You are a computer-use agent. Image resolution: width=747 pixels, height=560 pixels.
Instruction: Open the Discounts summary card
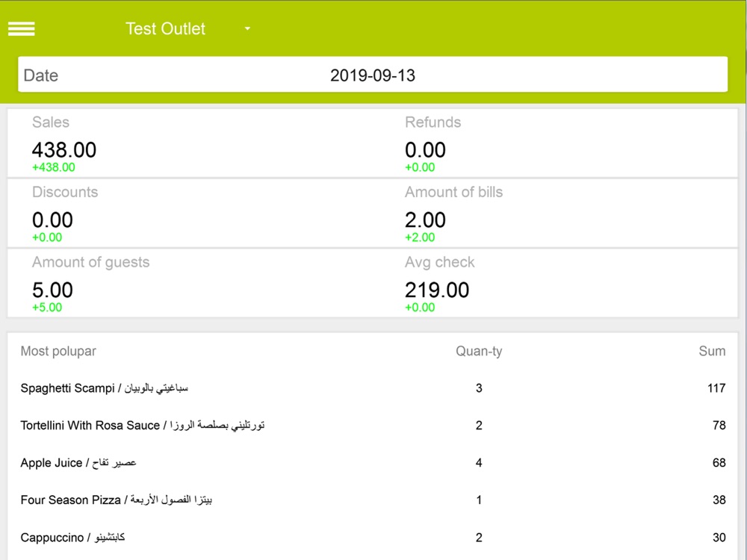point(193,214)
